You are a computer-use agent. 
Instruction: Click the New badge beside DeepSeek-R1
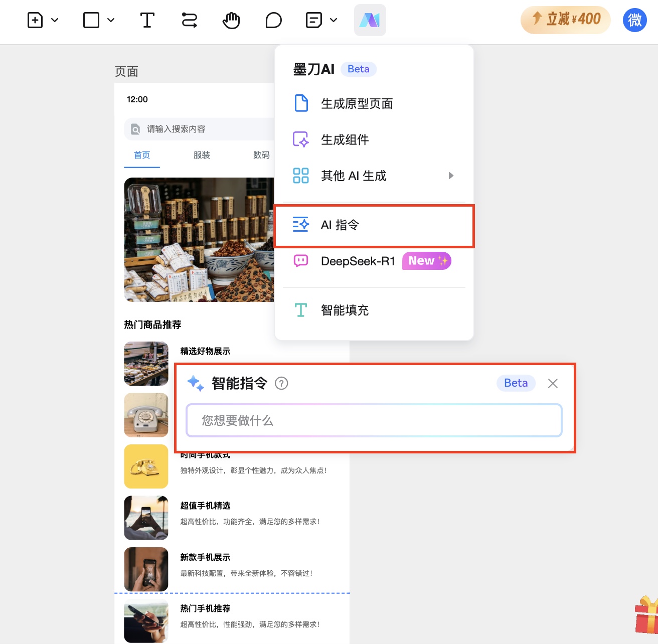click(x=427, y=261)
